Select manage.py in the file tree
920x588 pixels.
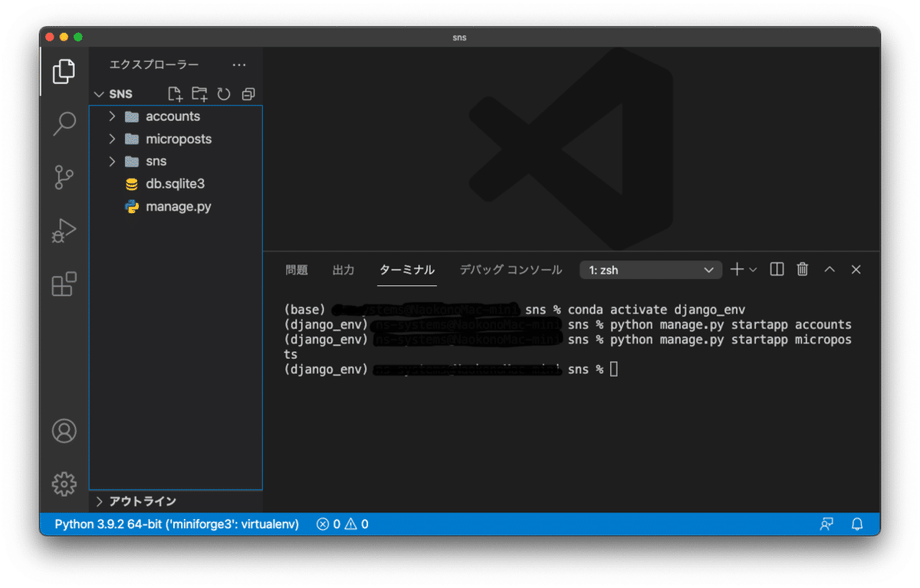pos(177,206)
